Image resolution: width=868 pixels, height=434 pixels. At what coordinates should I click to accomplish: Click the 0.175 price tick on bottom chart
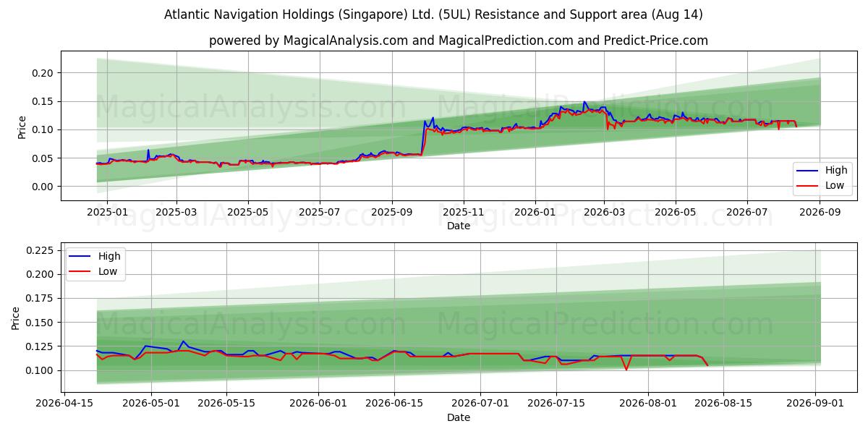(x=40, y=298)
